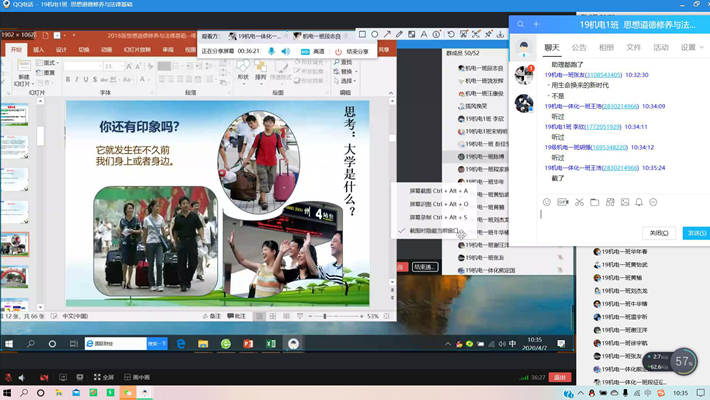This screenshot has height=400, width=710.
Task: Toggle hide current window when capturing option
Action: [432, 231]
